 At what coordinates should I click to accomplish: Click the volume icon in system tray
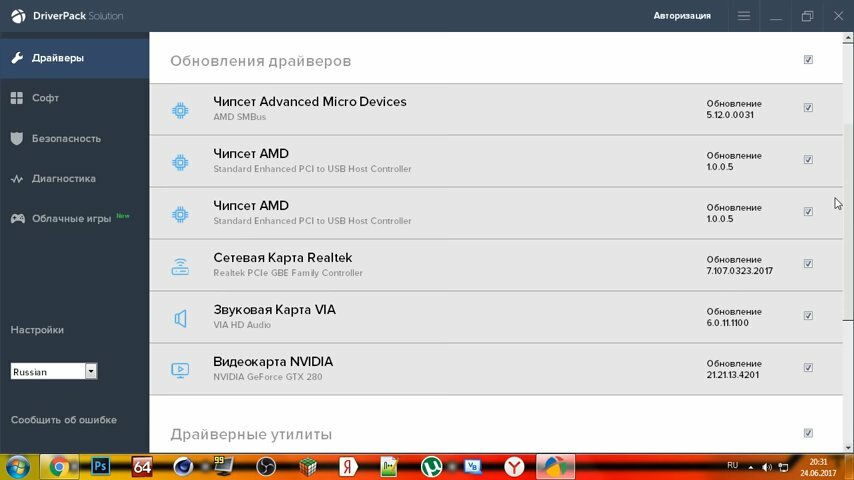click(767, 467)
